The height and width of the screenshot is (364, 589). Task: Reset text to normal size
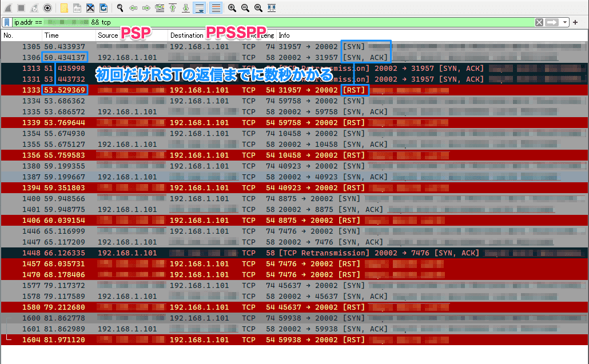(258, 8)
